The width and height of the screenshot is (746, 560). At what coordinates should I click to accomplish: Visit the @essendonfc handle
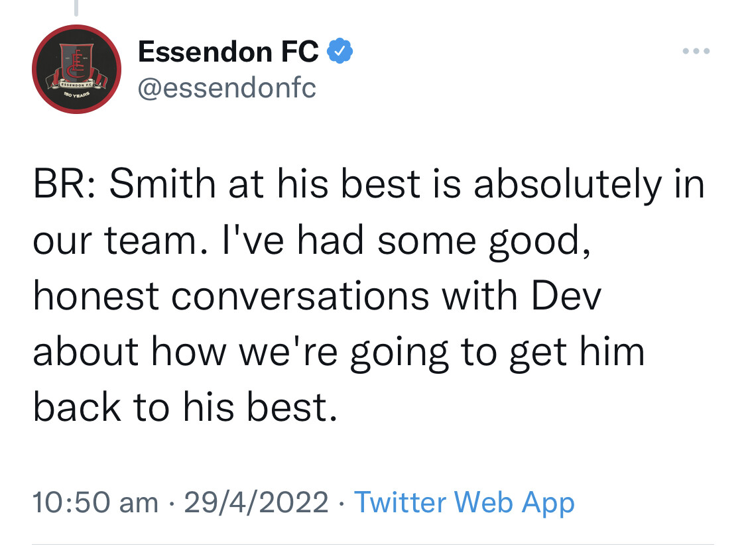tap(227, 88)
